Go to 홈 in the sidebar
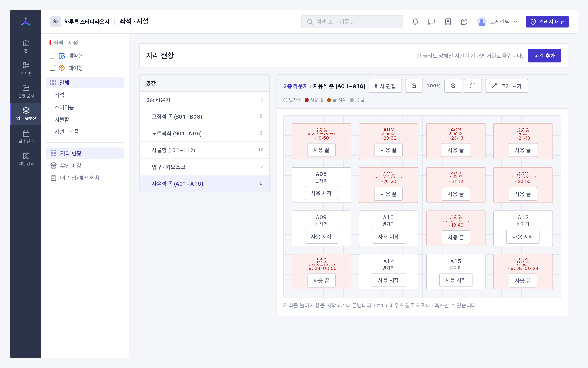Viewport: 588px width, 368px height. click(26, 46)
